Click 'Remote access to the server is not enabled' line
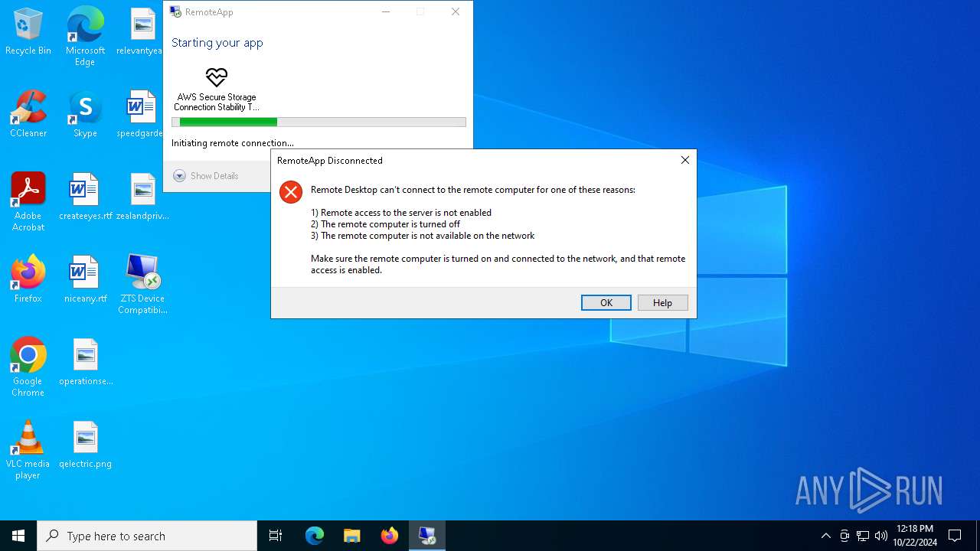980x551 pixels. (x=401, y=213)
